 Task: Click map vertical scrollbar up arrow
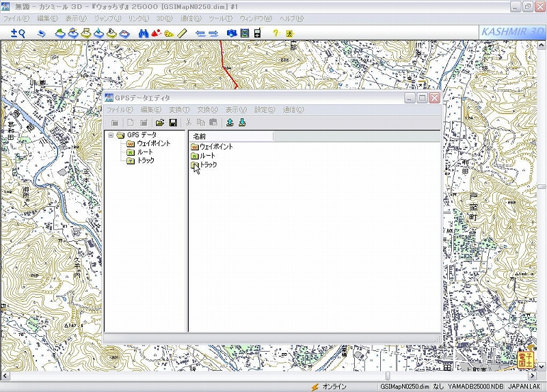click(542, 45)
